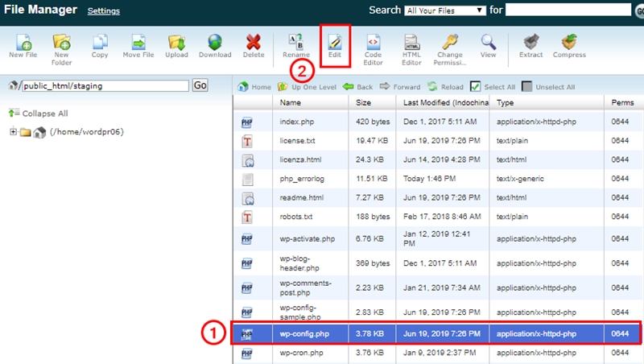Click the 0644 perms of wp-config.php
The width and height of the screenshot is (644, 364).
coord(620,333)
